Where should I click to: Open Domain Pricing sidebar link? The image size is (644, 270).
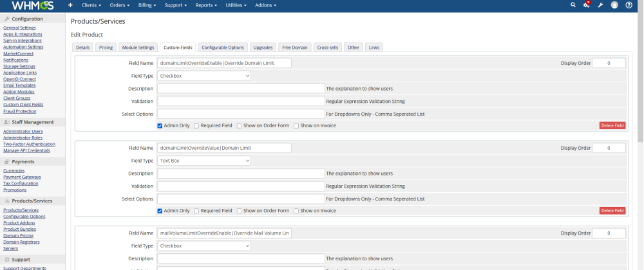pyautogui.click(x=19, y=235)
